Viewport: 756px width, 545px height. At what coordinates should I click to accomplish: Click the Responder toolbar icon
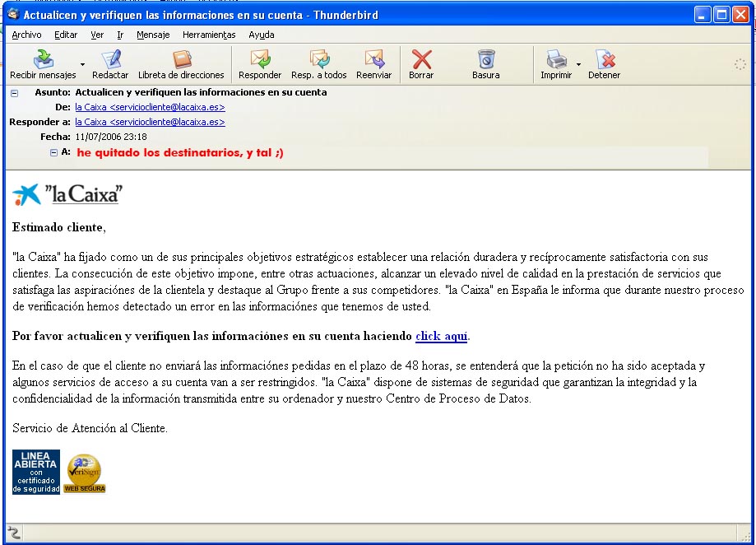tap(260, 60)
